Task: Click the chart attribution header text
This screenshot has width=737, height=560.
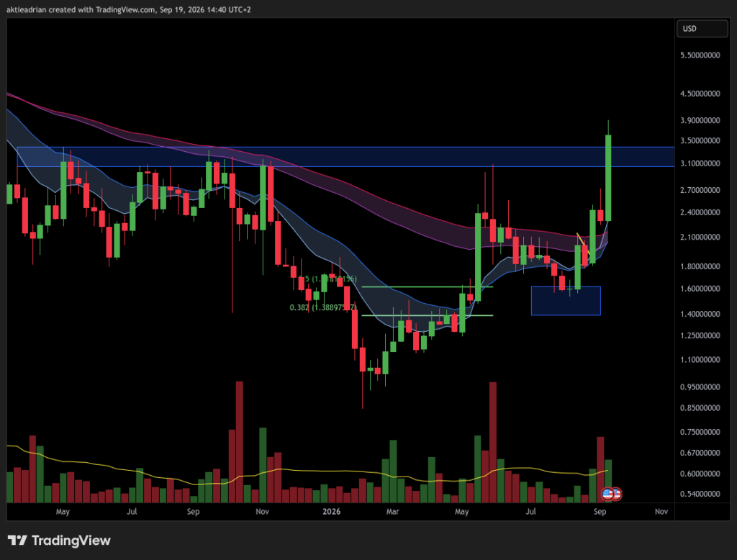Action: pos(129,9)
